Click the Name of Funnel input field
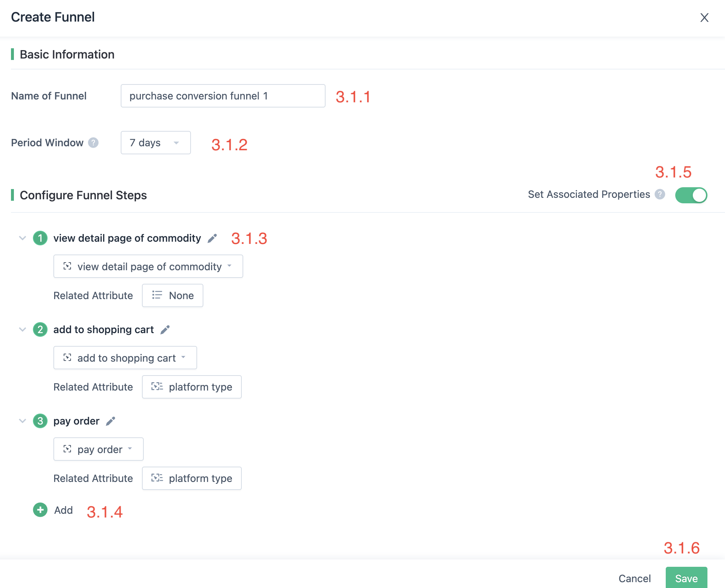Screen dimensions: 725x588 click(223, 96)
